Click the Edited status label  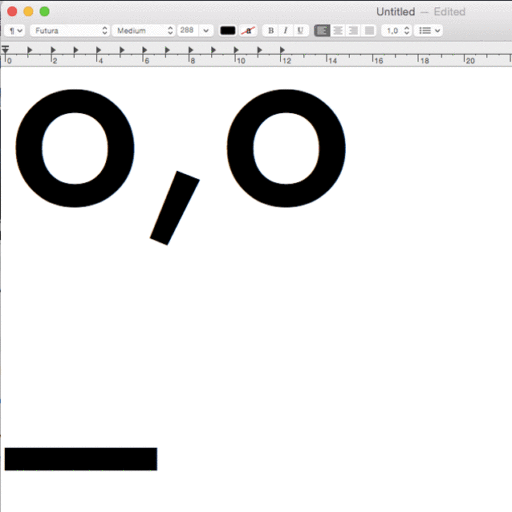click(x=449, y=12)
